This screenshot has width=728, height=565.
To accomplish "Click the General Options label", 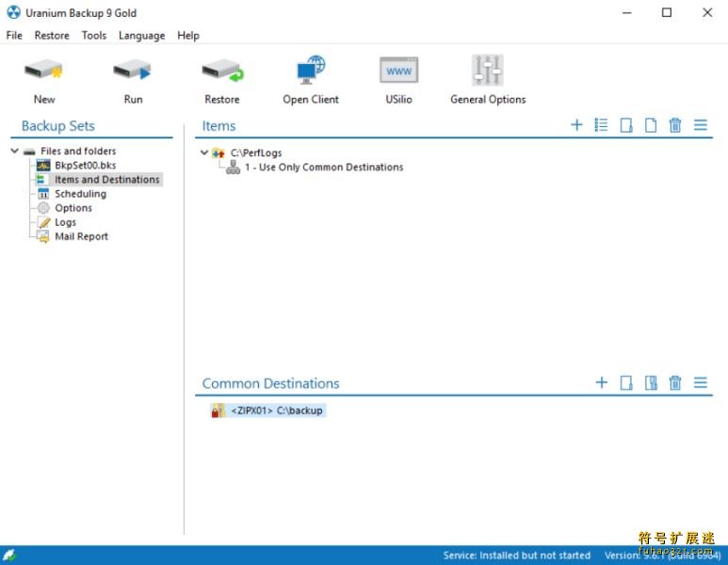I will [488, 100].
